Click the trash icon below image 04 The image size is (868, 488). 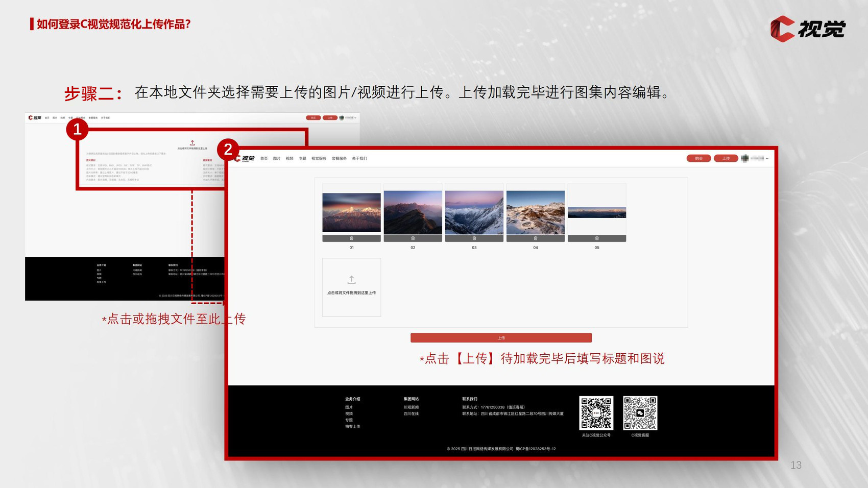(535, 238)
